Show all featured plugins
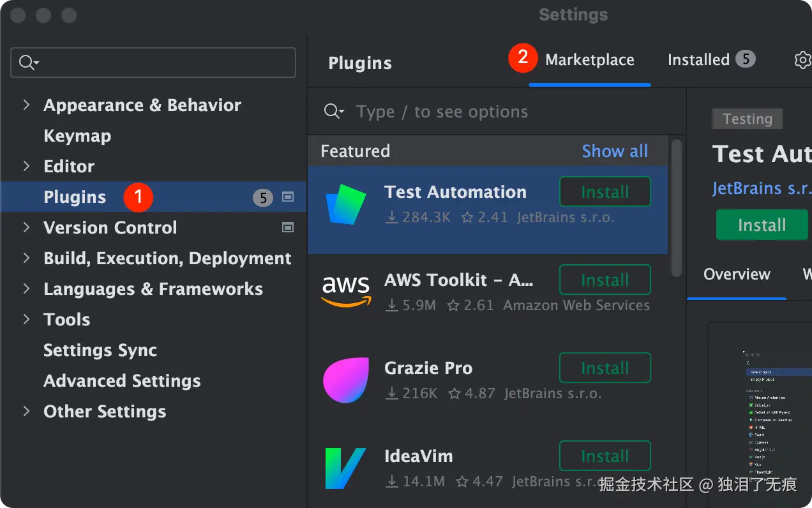Viewport: 812px width, 508px height. tap(615, 151)
